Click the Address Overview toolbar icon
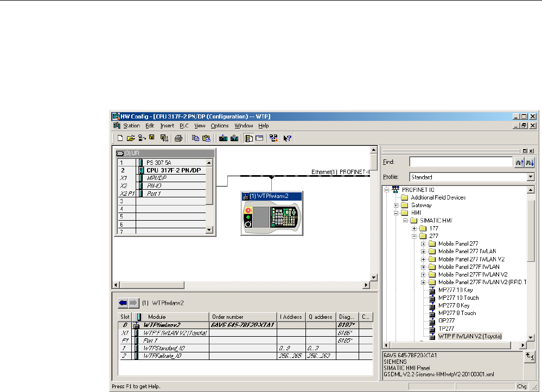 (x=259, y=138)
